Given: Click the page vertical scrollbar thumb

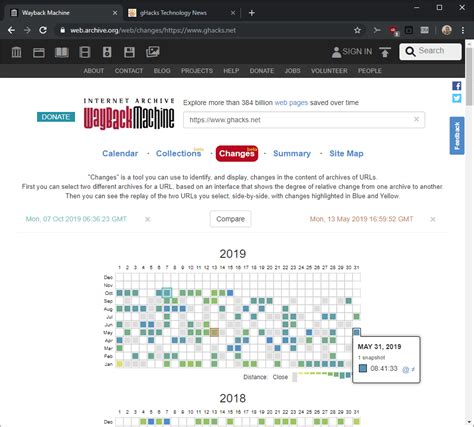Looking at the screenshot, I should coord(469,77).
